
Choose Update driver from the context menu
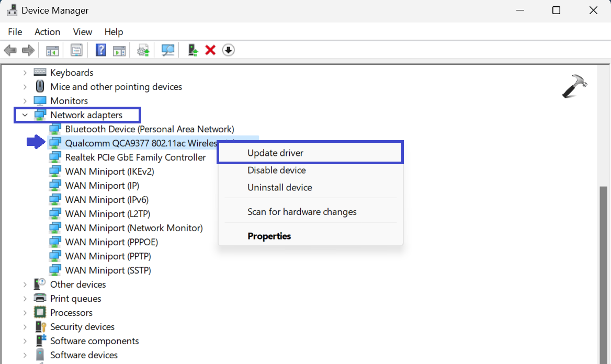275,153
